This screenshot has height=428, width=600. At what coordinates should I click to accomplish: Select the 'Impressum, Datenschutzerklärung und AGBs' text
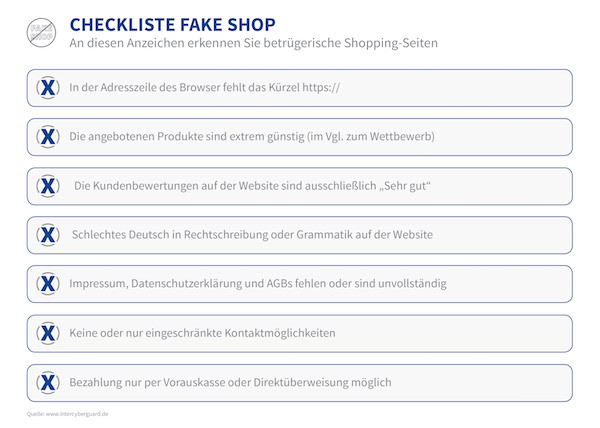(258, 284)
